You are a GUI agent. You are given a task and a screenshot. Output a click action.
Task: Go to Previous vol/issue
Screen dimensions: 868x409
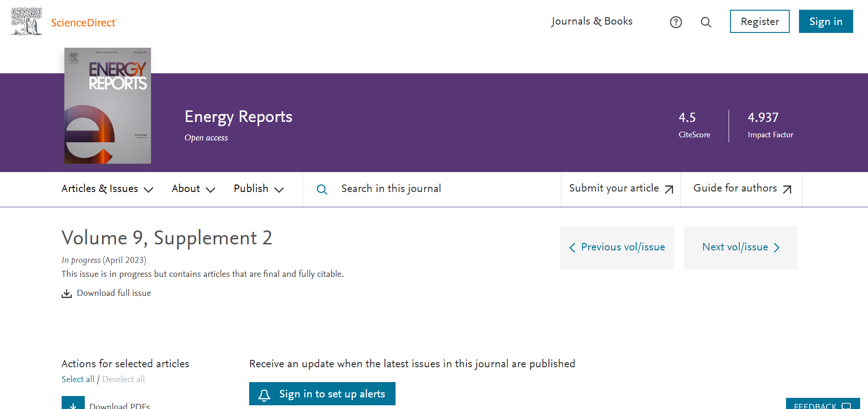pyautogui.click(x=617, y=248)
